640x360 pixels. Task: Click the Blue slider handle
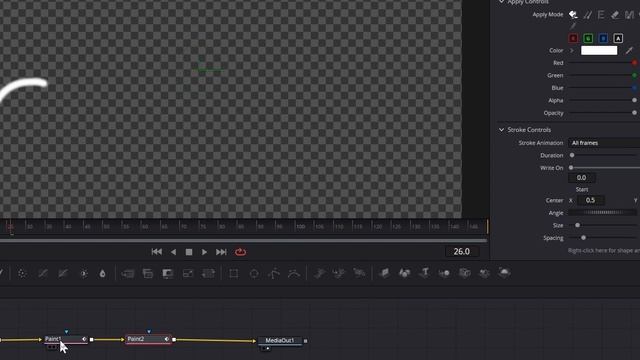[634, 88]
